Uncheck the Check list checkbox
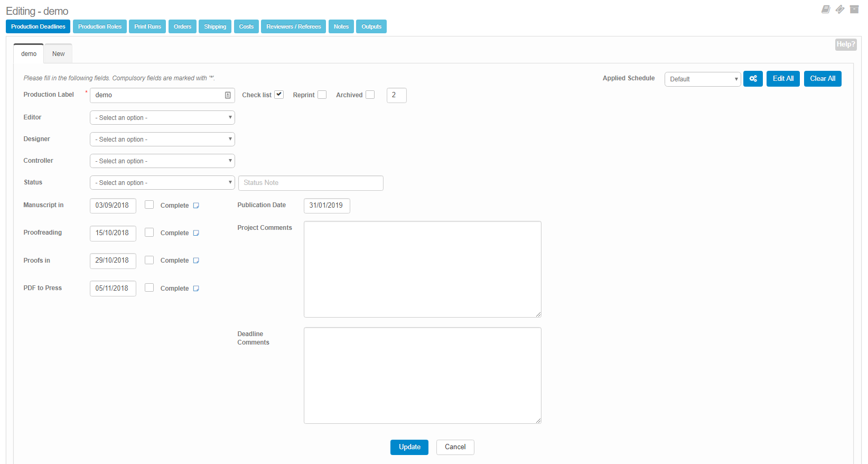This screenshot has width=868, height=464. tap(279, 95)
